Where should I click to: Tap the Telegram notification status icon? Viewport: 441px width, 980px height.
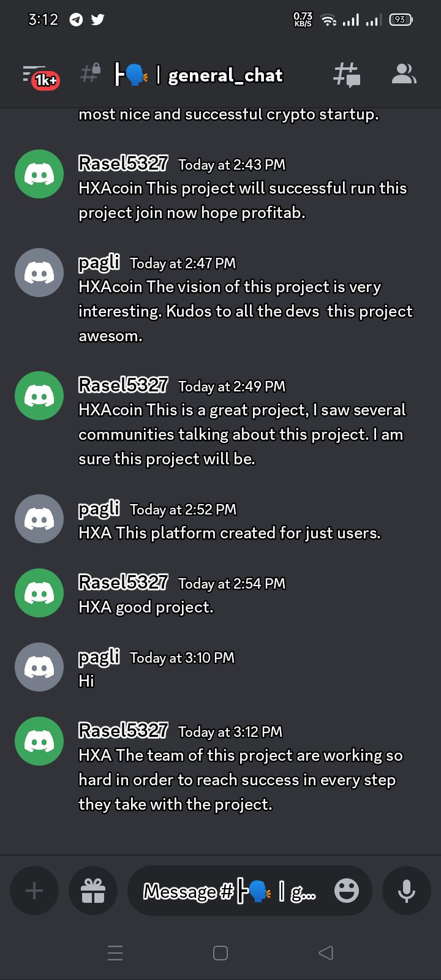point(76,20)
